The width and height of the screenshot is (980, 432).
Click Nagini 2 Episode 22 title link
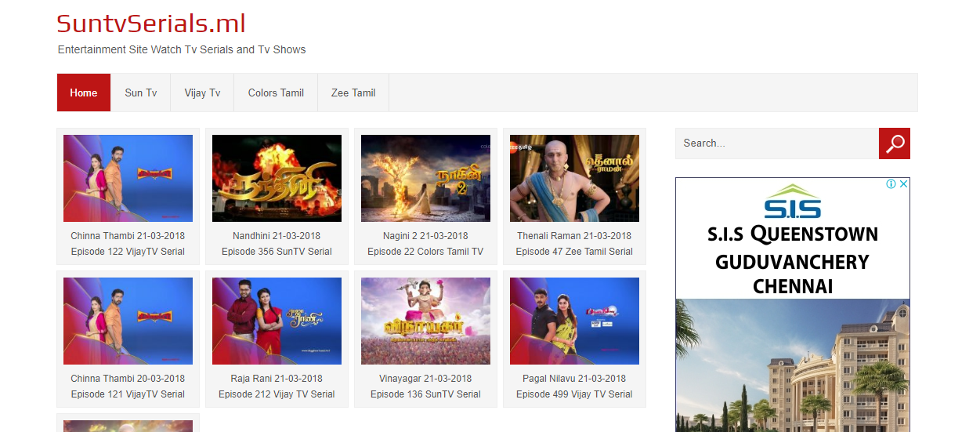[x=425, y=244]
